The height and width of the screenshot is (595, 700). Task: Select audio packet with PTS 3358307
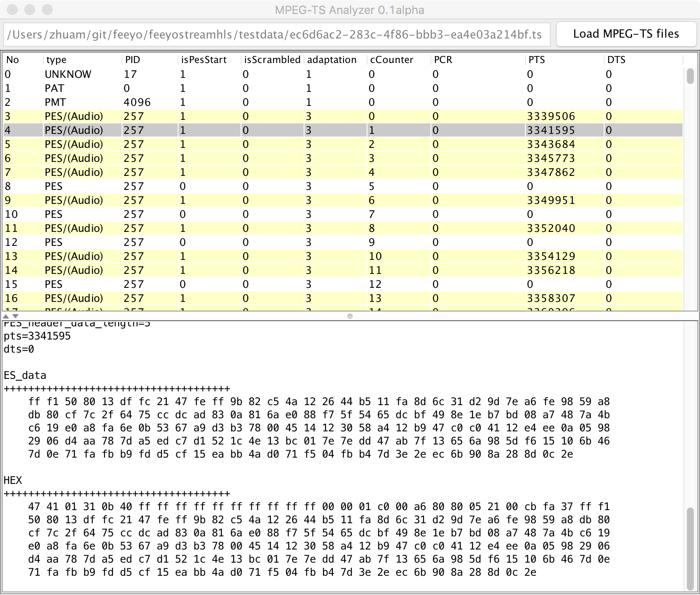tap(343, 298)
